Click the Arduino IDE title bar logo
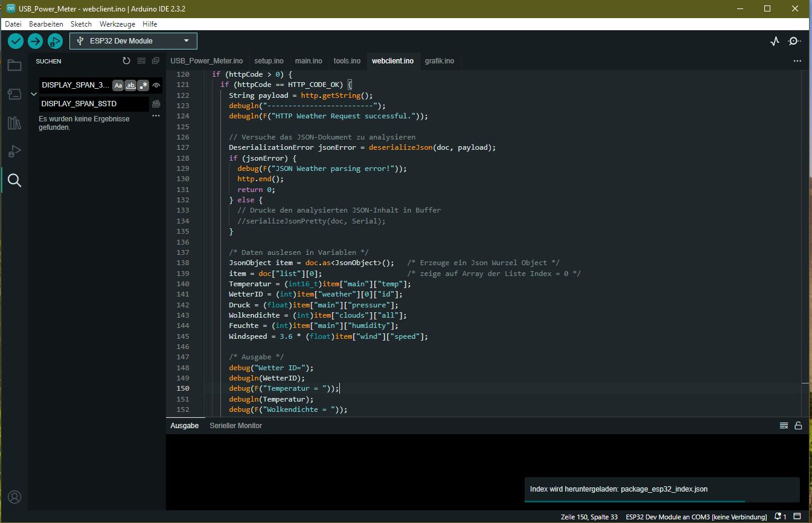Image resolution: width=812 pixels, height=523 pixels. pyautogui.click(x=11, y=8)
